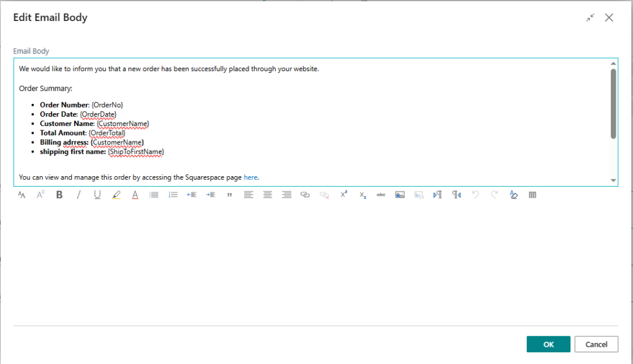Apply a bulleted list
The width and height of the screenshot is (633, 364).
tap(154, 195)
